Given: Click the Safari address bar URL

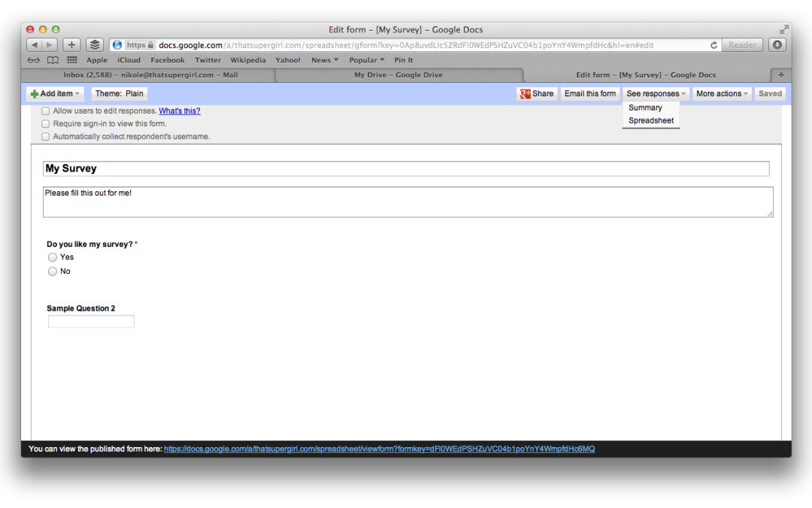Looking at the screenshot, I should tap(406, 45).
